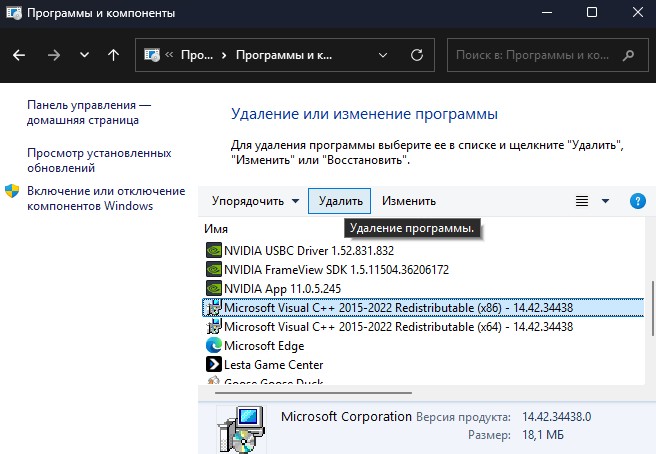Refresh the programs list
The height and width of the screenshot is (454, 656).
[417, 55]
